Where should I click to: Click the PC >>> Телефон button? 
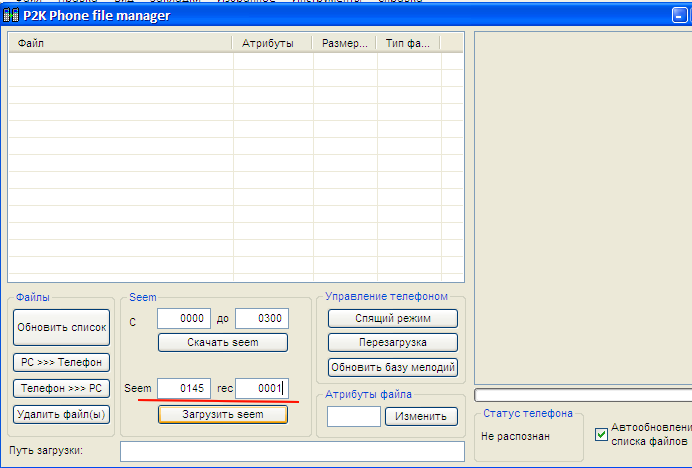pyautogui.click(x=61, y=362)
